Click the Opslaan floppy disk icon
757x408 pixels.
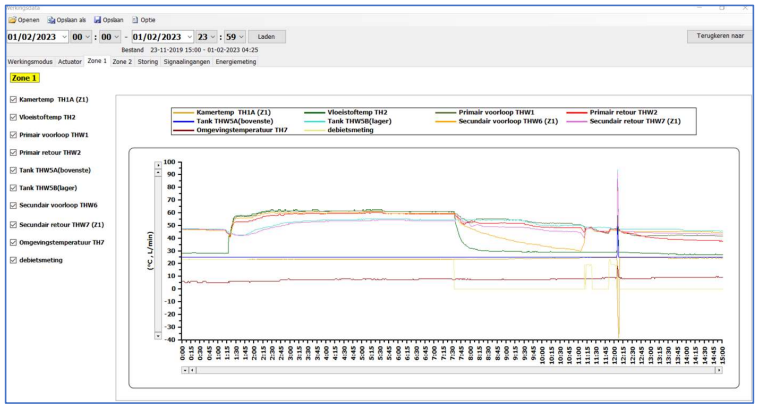point(98,19)
